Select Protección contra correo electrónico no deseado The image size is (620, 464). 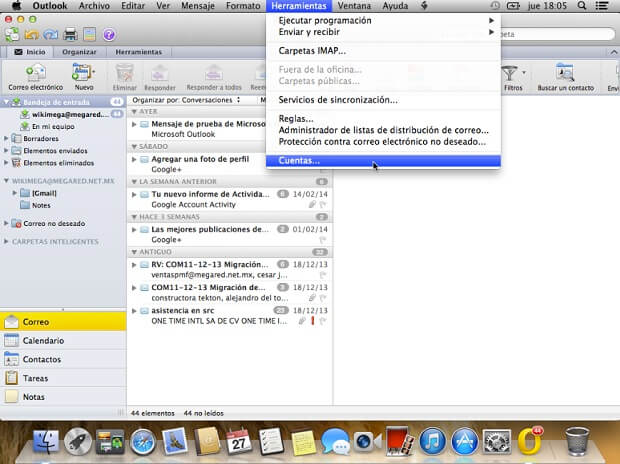click(383, 142)
